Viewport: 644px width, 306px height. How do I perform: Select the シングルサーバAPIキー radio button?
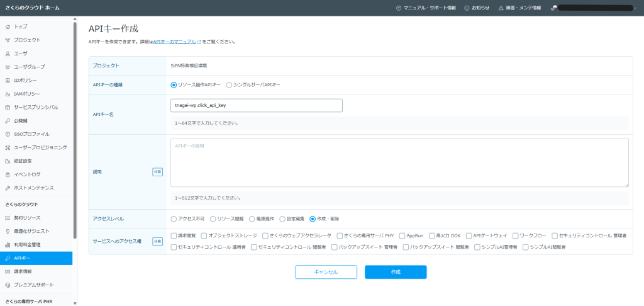point(229,84)
